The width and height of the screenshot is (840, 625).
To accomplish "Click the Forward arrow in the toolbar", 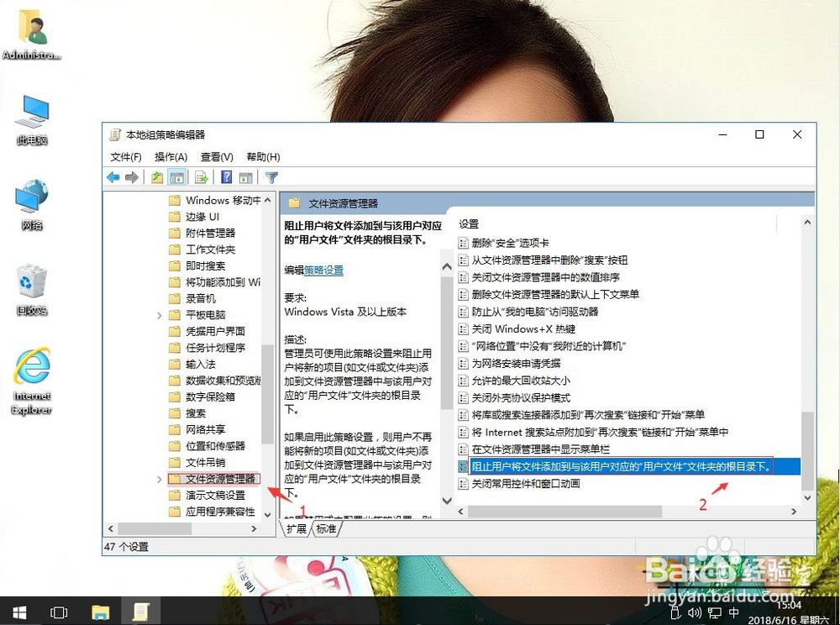I will [x=133, y=177].
